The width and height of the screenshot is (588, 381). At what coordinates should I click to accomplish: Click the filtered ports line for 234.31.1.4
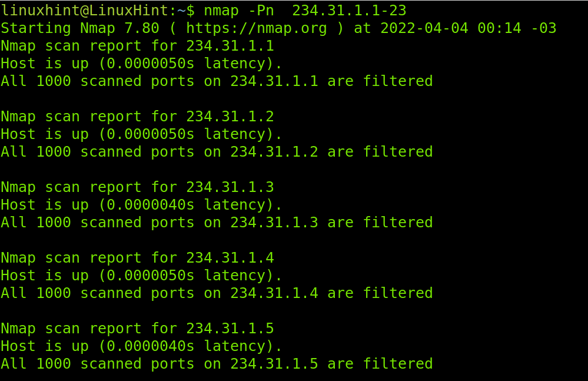pos(217,293)
